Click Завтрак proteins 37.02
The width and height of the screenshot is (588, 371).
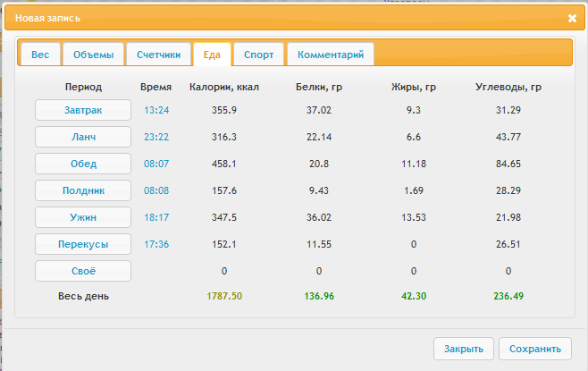319,110
